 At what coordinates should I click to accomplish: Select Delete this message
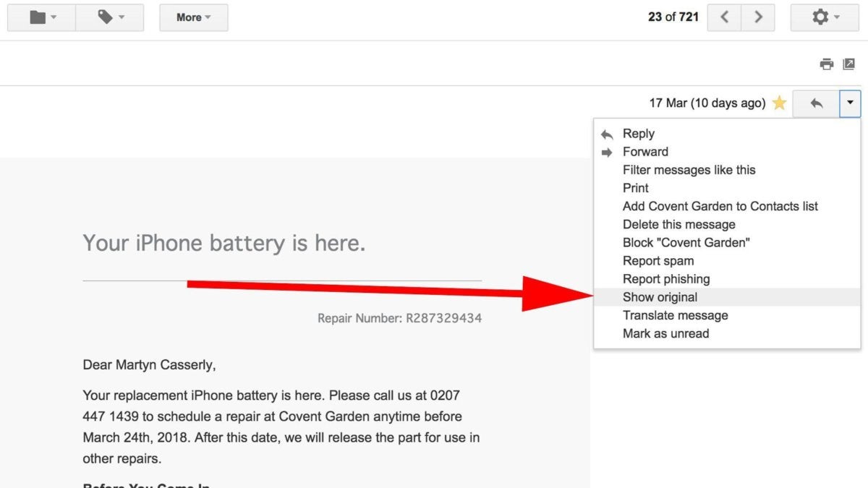[727, 224]
